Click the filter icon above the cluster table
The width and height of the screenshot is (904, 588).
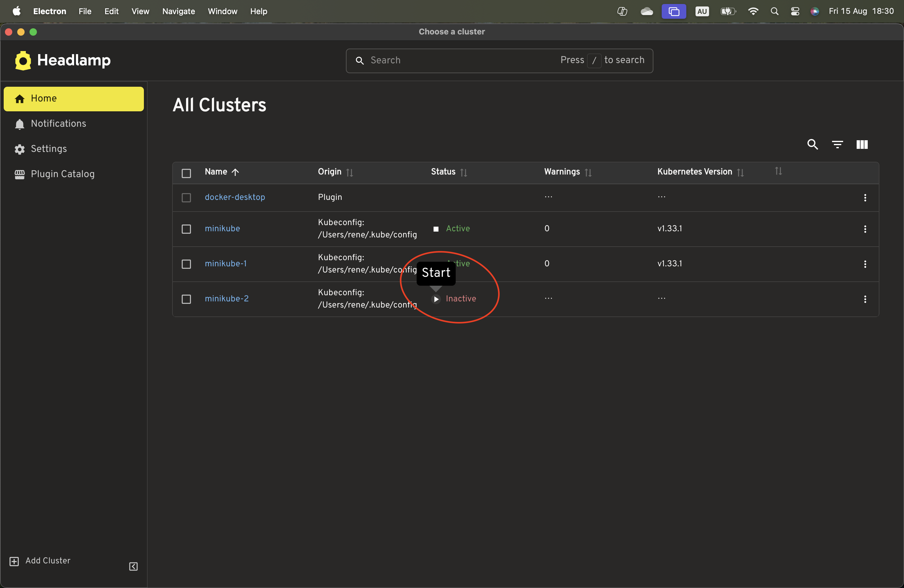[837, 144]
